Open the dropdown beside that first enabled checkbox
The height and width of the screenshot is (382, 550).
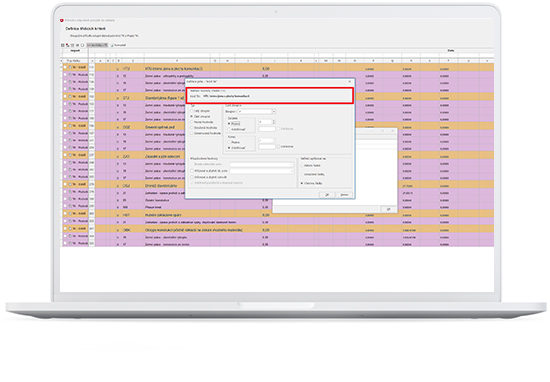262,171
